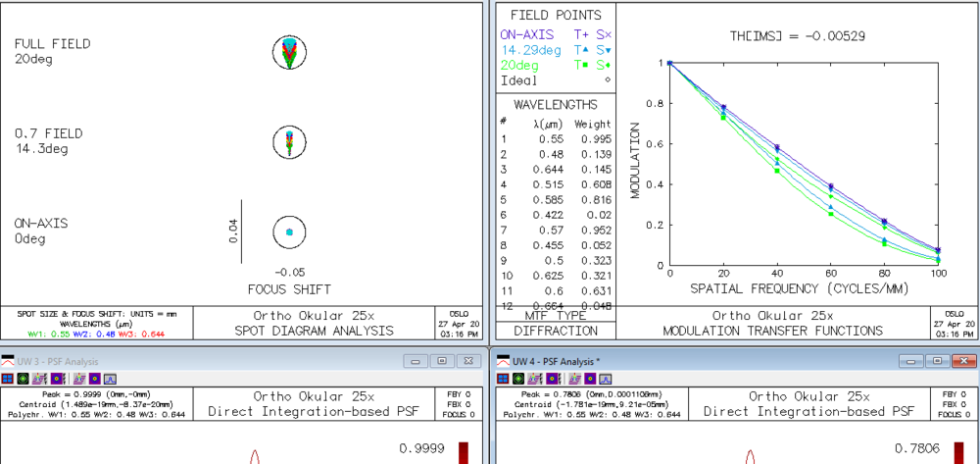Restore the UW 4 PSF Analysis window

tap(938, 361)
